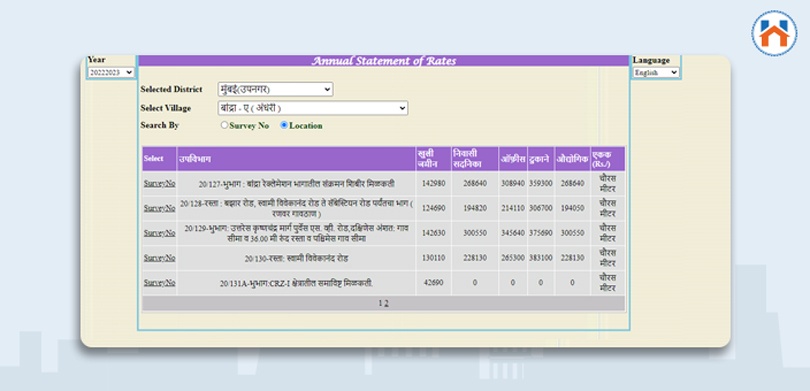
Task: Click residential rate value 194820
Action: coord(475,208)
